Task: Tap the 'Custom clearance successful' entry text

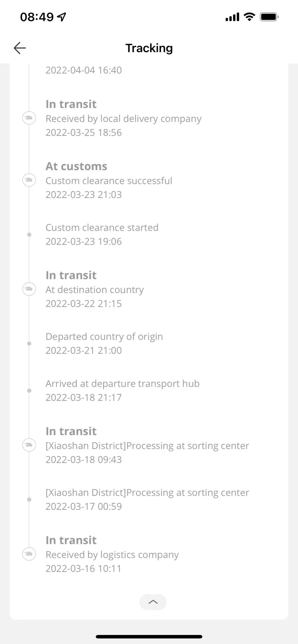Action: point(109,181)
